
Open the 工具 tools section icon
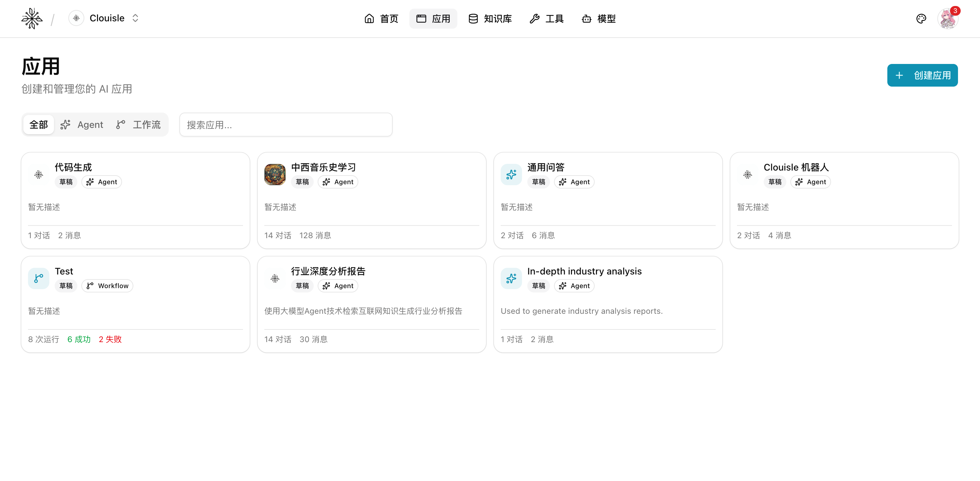[x=535, y=18]
